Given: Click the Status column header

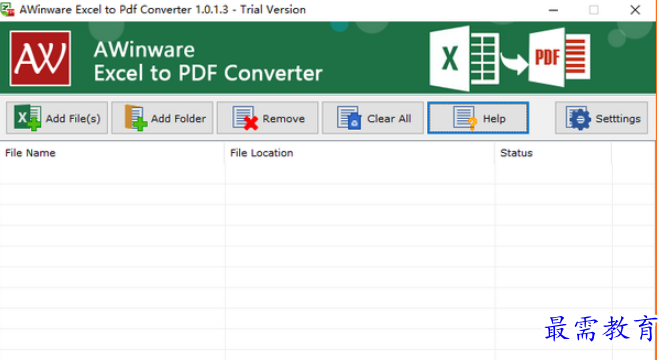Looking at the screenshot, I should point(553,153).
